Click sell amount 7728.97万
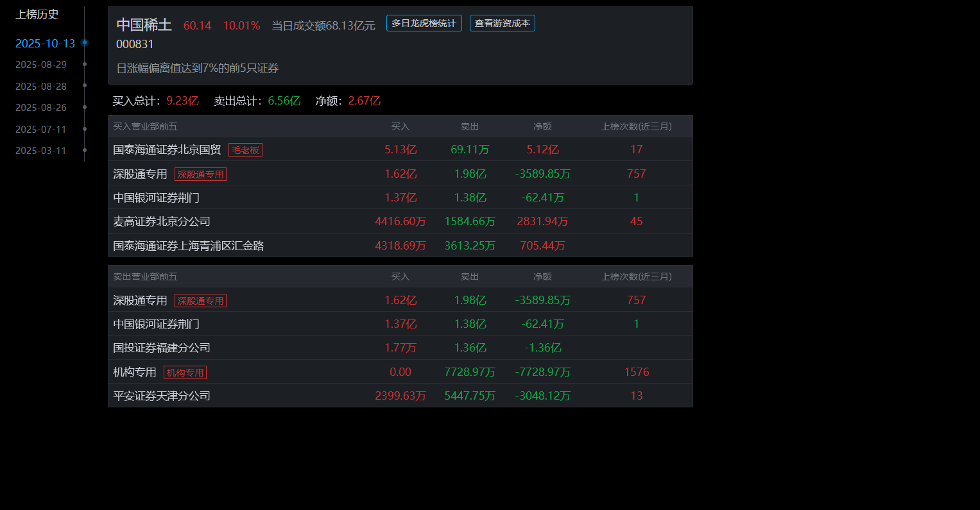 coord(470,372)
